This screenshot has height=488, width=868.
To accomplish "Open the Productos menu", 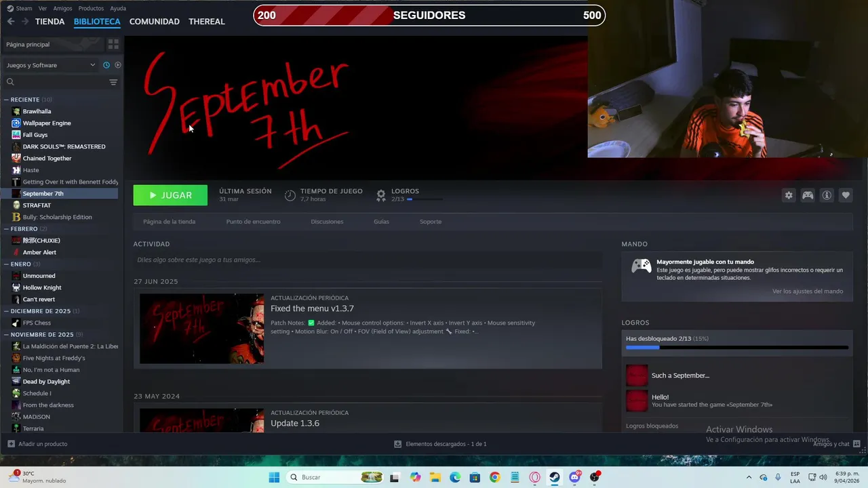I will tap(91, 8).
